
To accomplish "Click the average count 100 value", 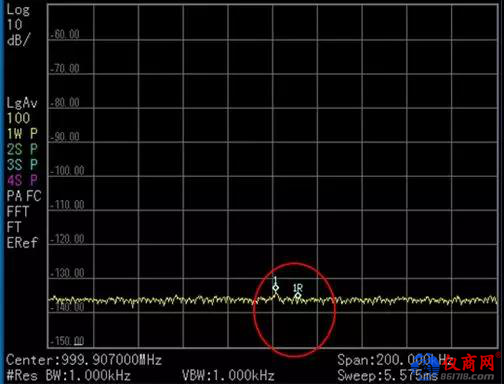I will (x=18, y=118).
